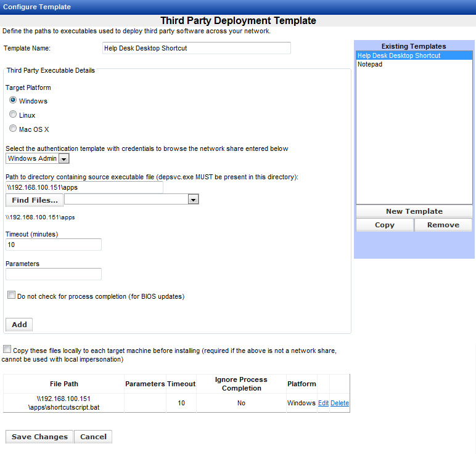Focus the Timeout (minutes) input field
The width and height of the screenshot is (476, 454).
point(53,245)
